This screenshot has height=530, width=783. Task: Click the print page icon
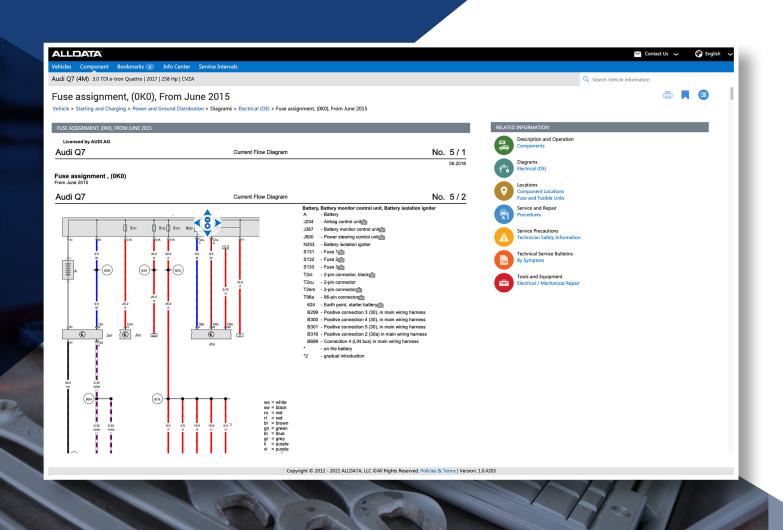coord(669,96)
